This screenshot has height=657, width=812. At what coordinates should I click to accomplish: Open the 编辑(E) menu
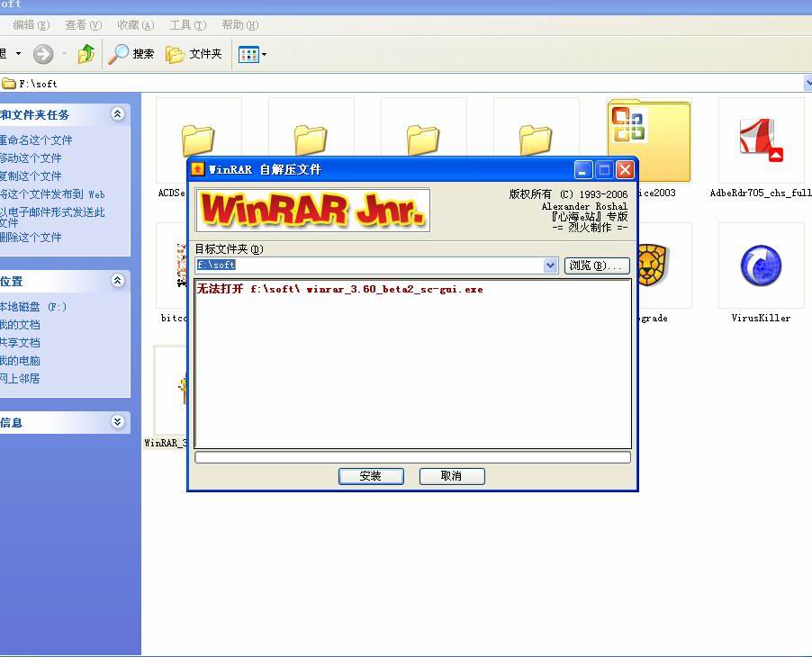[32, 25]
